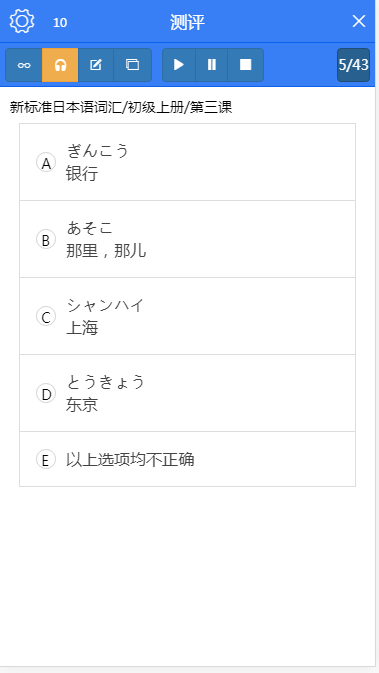Click the answer text とうきょう 东京
379x673 pixels.
[x=105, y=393]
